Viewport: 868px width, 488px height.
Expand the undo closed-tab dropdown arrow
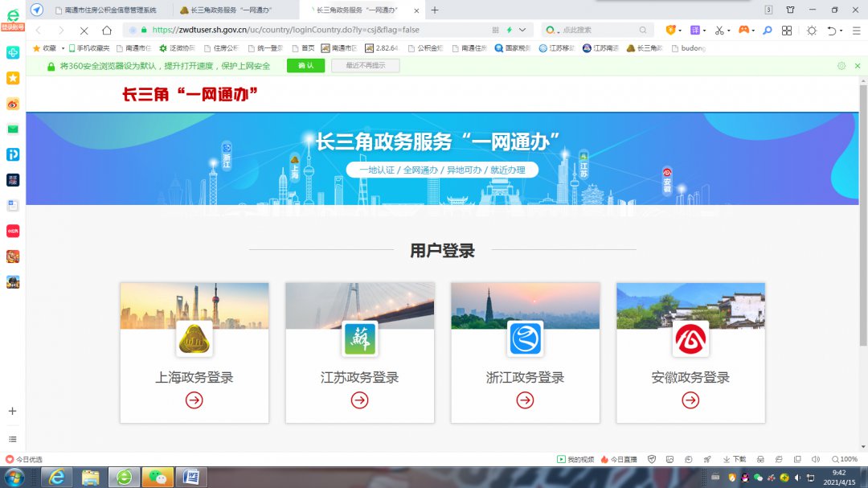841,31
